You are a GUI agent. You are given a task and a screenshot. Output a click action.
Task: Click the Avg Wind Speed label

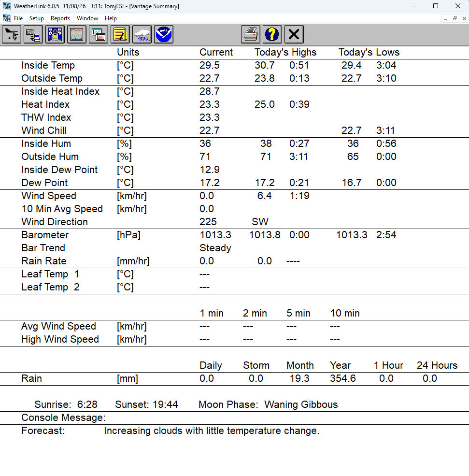point(58,326)
